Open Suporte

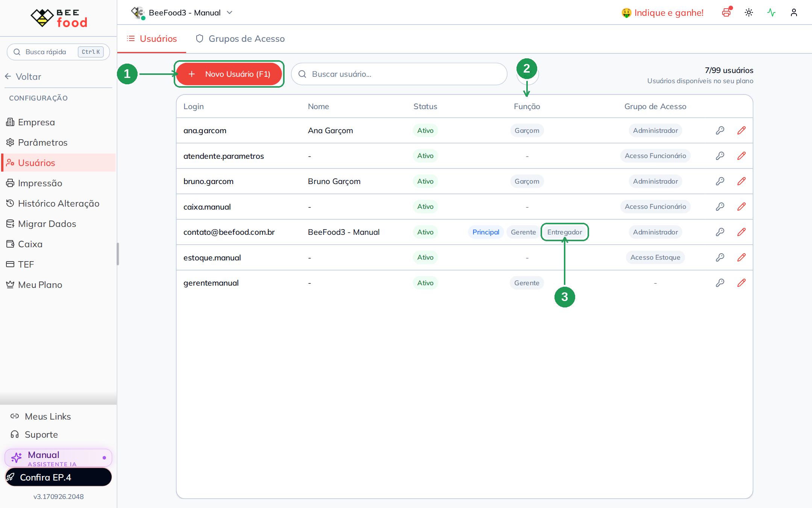[x=34, y=435]
